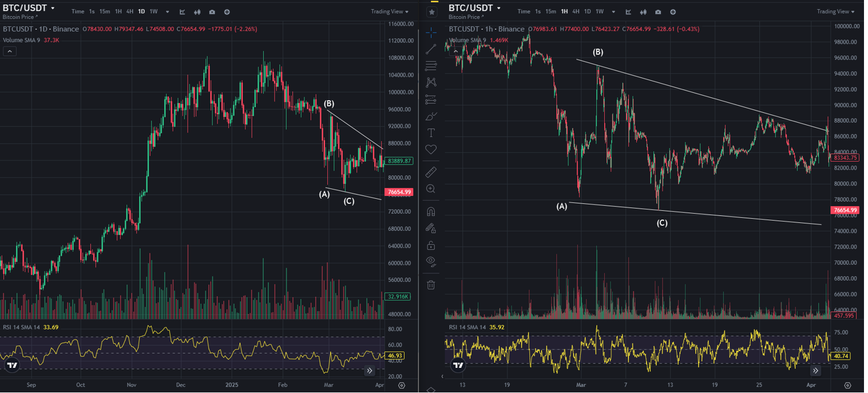This screenshot has height=393, width=868.
Task: Collapse right chart indicator legend
Action: 455,51
